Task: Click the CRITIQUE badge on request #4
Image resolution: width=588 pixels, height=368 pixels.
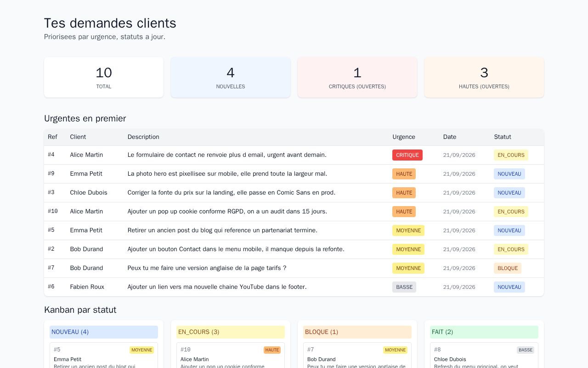Action: click(x=407, y=155)
